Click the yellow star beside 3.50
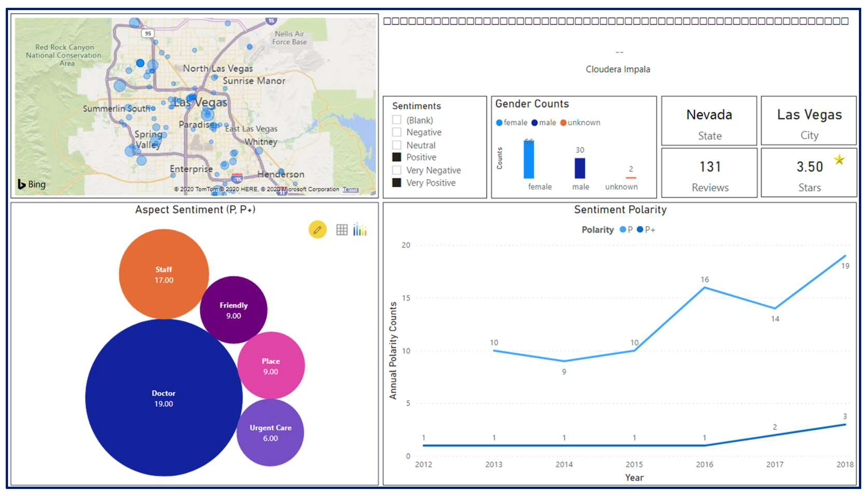Screen dimensions: 868x496 click(839, 160)
